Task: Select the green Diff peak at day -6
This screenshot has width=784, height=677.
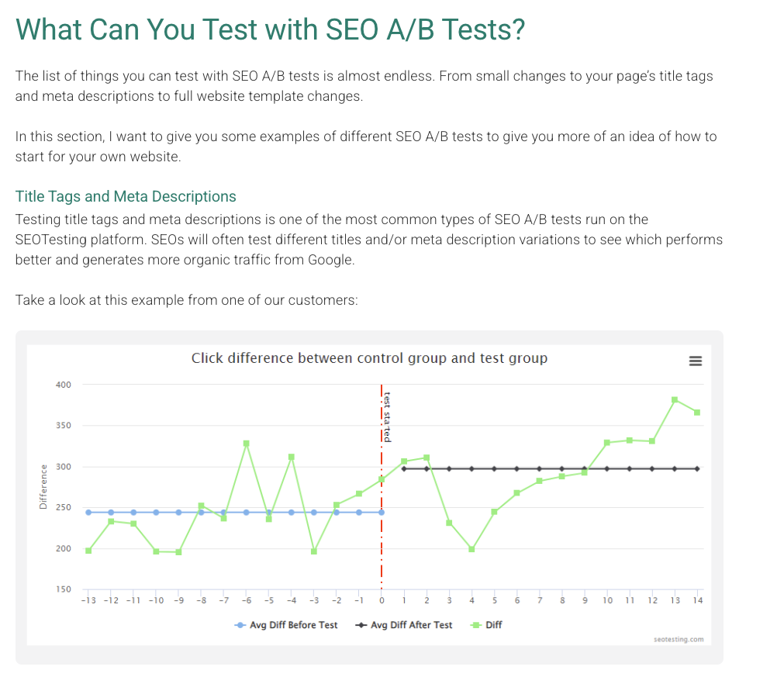Action: 246,444
